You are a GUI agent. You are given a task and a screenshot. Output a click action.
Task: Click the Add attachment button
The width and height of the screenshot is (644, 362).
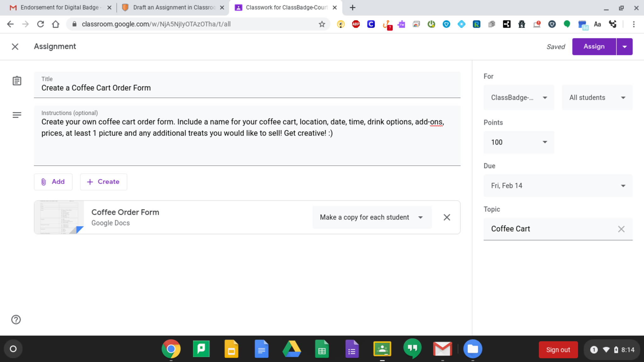click(x=53, y=182)
